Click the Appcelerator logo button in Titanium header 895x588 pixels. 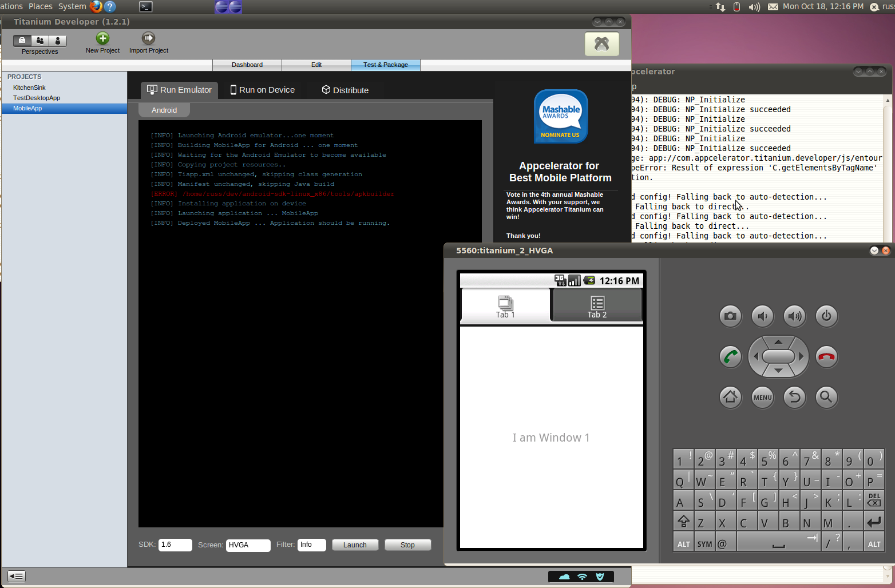tap(601, 44)
